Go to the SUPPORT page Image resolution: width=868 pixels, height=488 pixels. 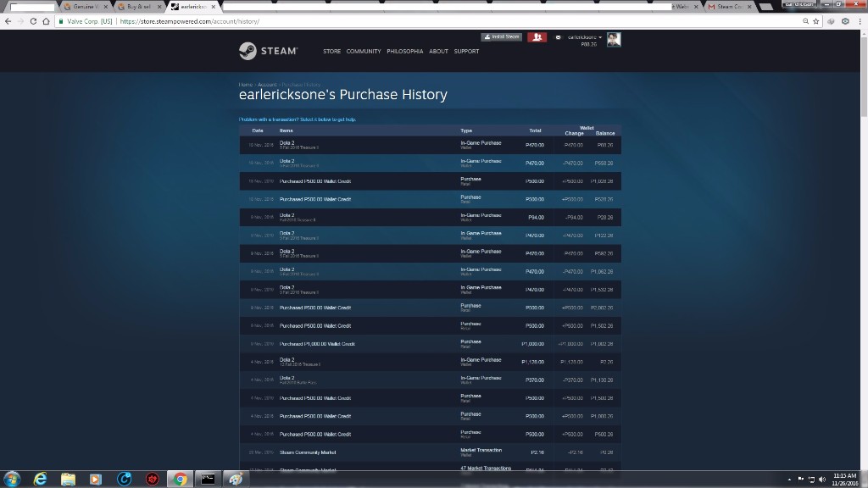tap(466, 52)
